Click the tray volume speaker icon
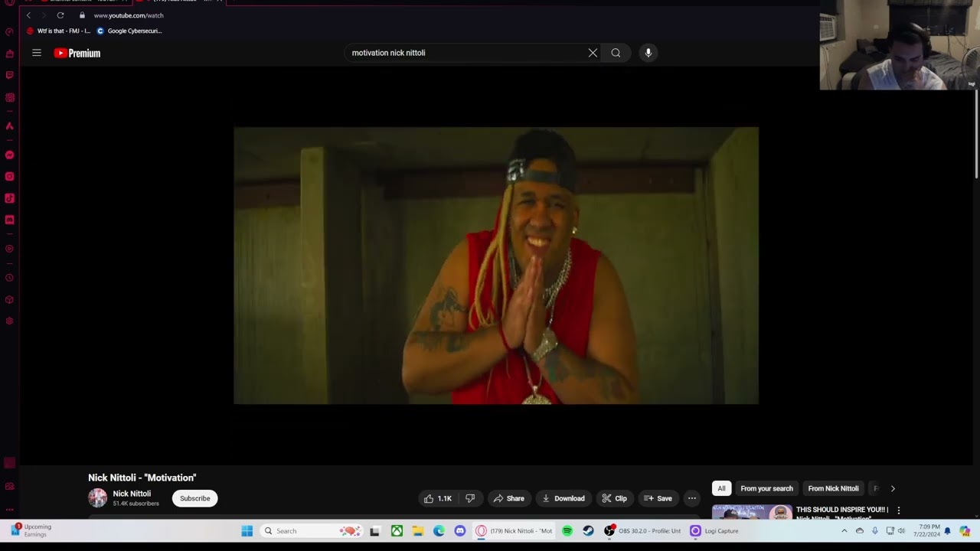 (901, 531)
